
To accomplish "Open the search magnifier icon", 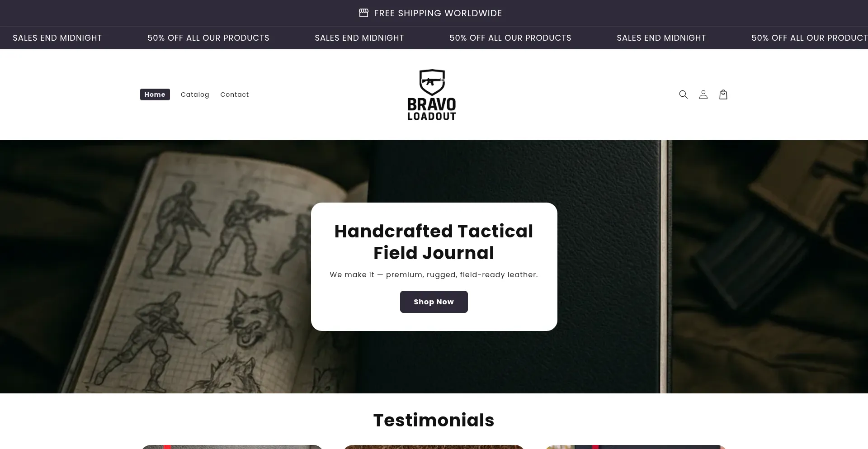I will click(683, 95).
